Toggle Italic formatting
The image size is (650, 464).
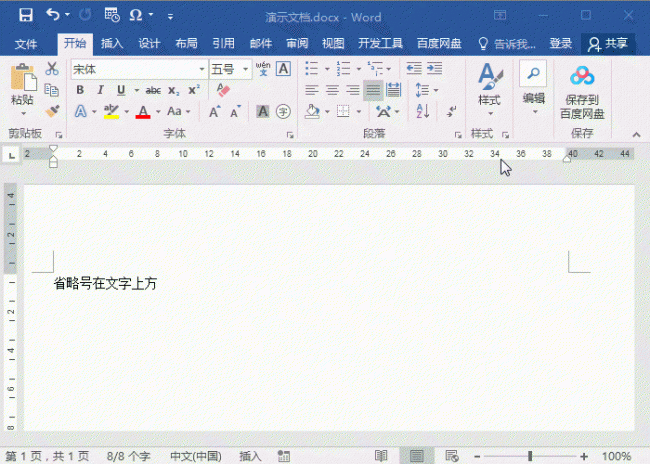[100, 90]
